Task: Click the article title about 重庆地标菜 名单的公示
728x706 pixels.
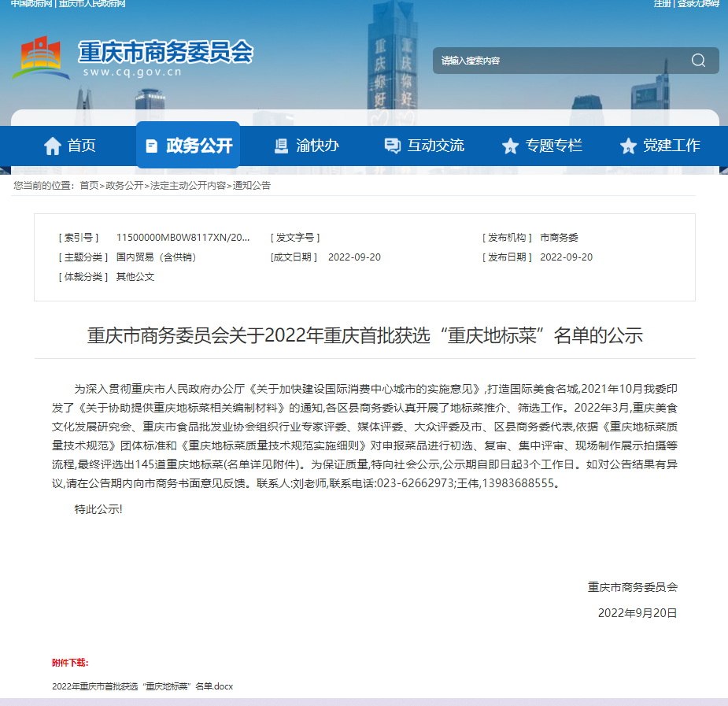Action: [365, 335]
